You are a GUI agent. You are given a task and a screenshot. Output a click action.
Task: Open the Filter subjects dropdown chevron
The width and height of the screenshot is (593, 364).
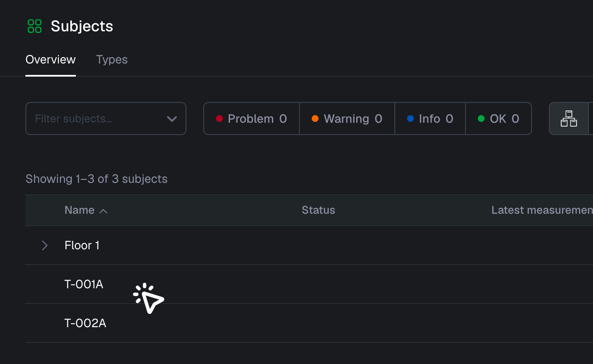point(172,119)
